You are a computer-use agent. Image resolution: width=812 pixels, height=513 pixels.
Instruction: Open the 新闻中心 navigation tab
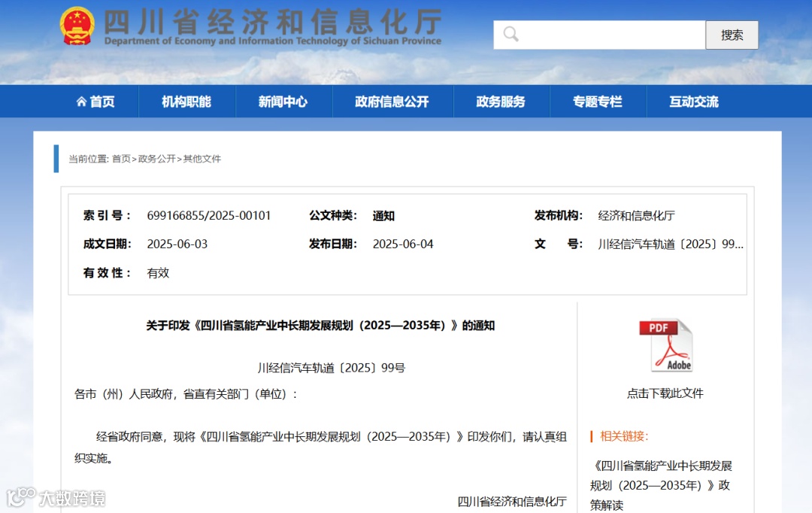(x=283, y=102)
